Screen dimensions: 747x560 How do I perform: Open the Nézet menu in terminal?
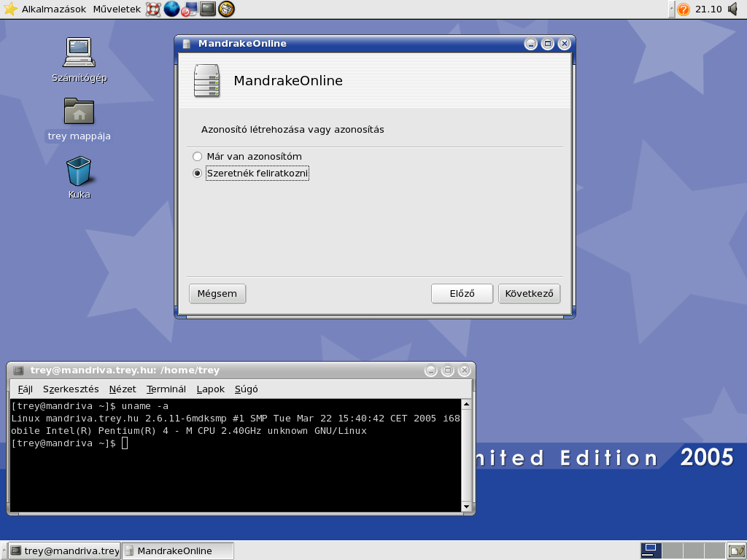pos(123,389)
